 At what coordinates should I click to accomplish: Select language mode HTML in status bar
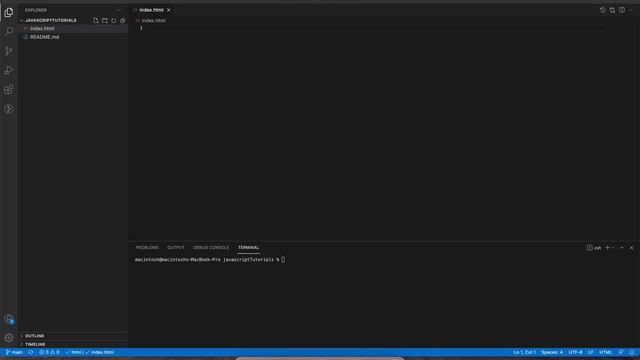(x=605, y=352)
